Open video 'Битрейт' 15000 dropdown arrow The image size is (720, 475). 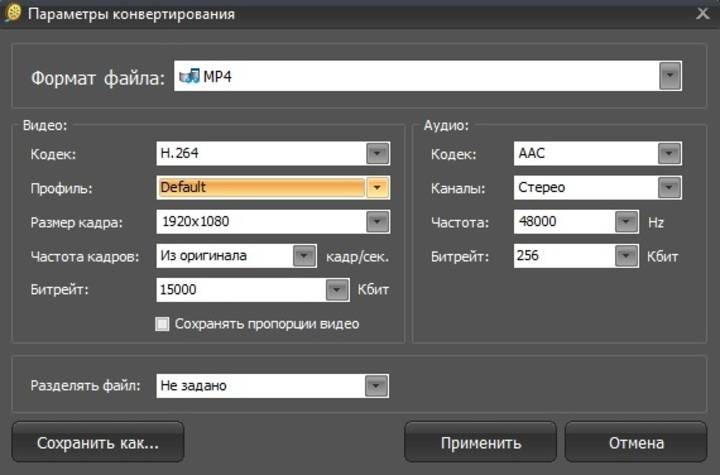click(x=337, y=290)
